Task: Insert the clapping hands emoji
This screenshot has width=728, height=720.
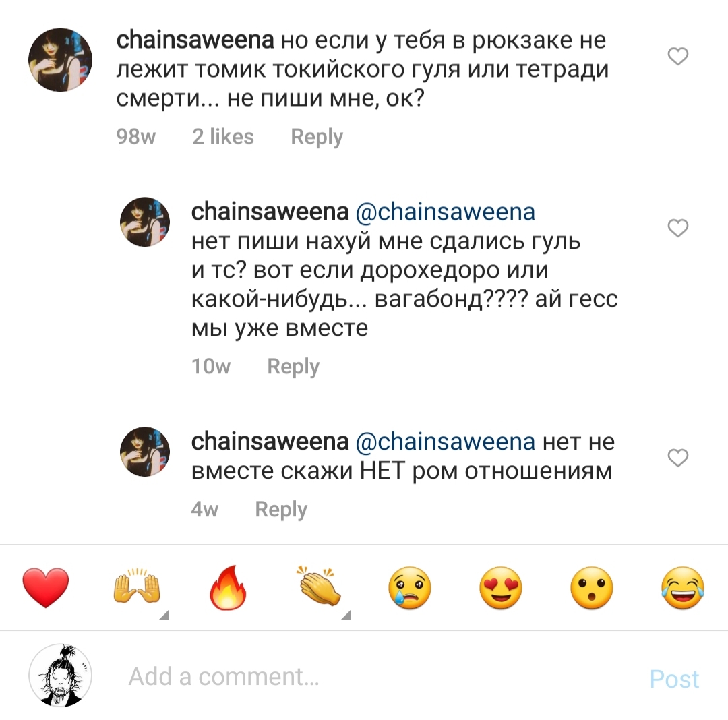Action: click(x=319, y=588)
